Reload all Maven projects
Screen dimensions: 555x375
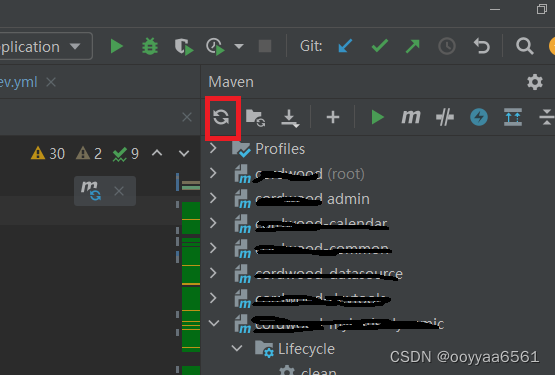[x=222, y=117]
